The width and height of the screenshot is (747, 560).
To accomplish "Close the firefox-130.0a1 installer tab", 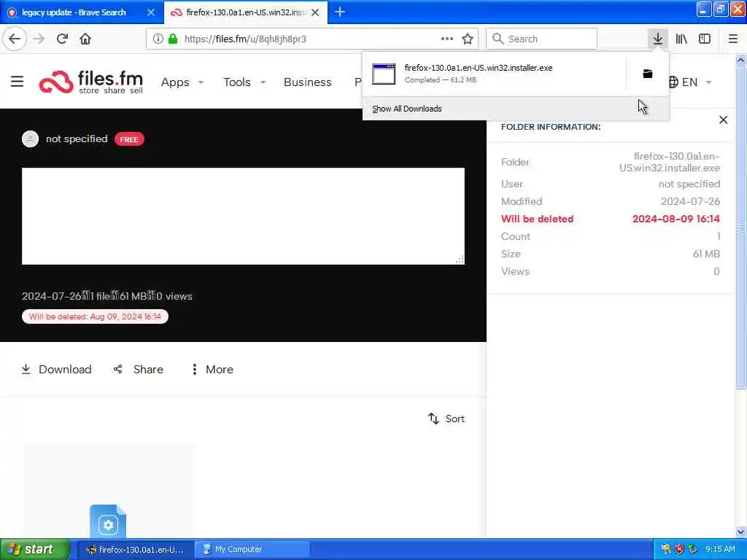I will coord(315,12).
